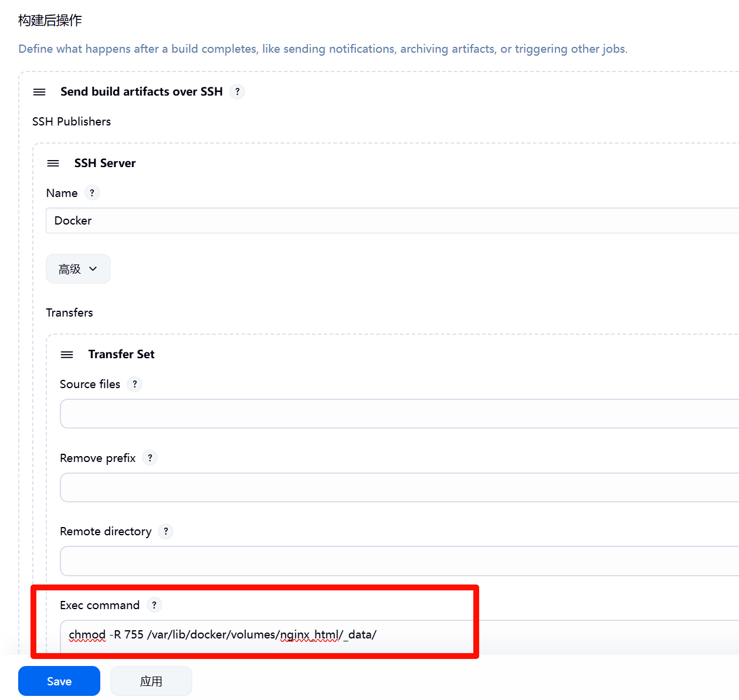Show help for Remove prefix

pos(150,458)
